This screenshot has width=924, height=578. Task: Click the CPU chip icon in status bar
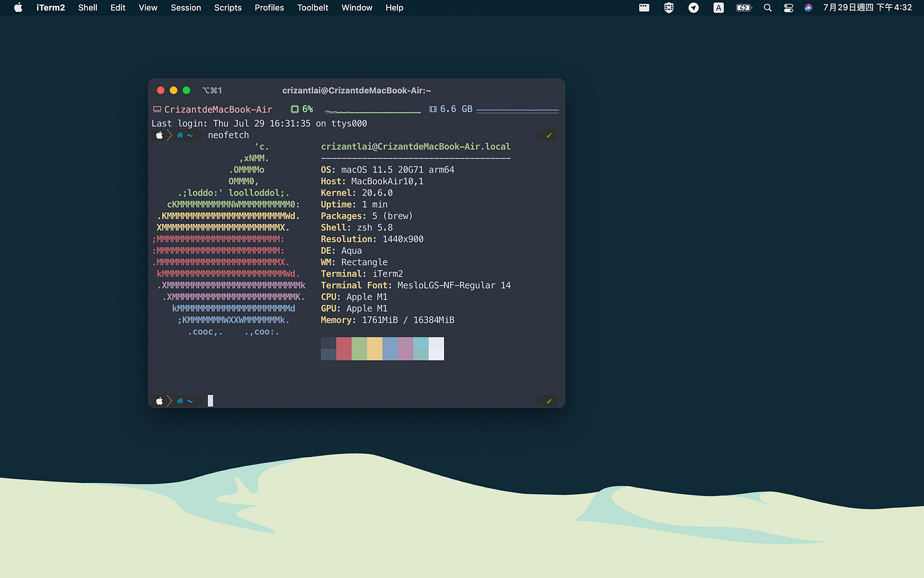click(x=295, y=110)
